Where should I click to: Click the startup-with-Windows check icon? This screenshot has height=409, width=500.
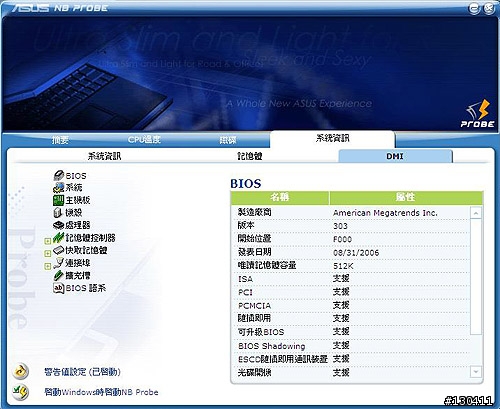click(x=21, y=392)
